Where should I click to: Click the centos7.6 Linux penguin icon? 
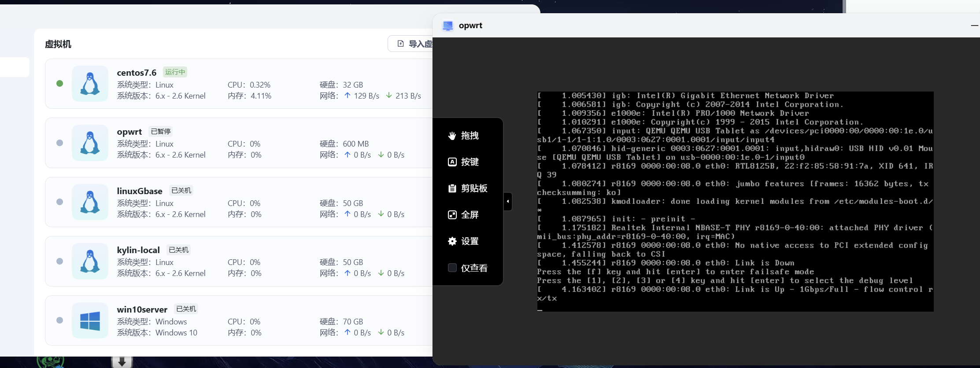[90, 84]
